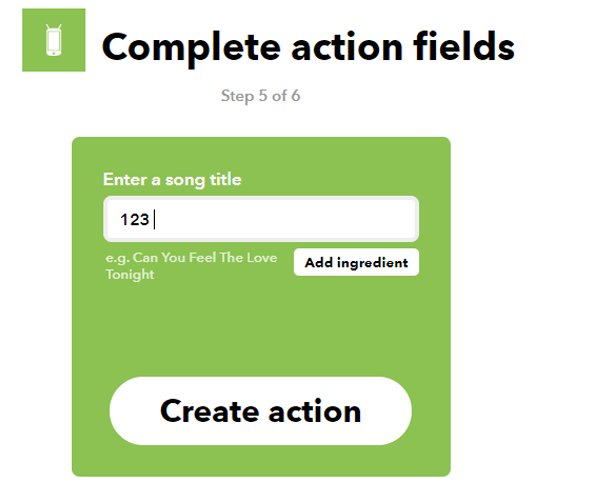606x490 pixels.
Task: Click the Complete action fields heading
Action: [x=308, y=46]
